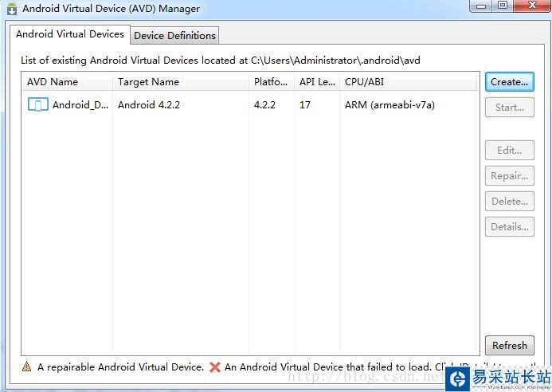Viewport: 552px width, 392px height.
Task: Select the Android_D... device icon in the list
Action: coord(38,104)
